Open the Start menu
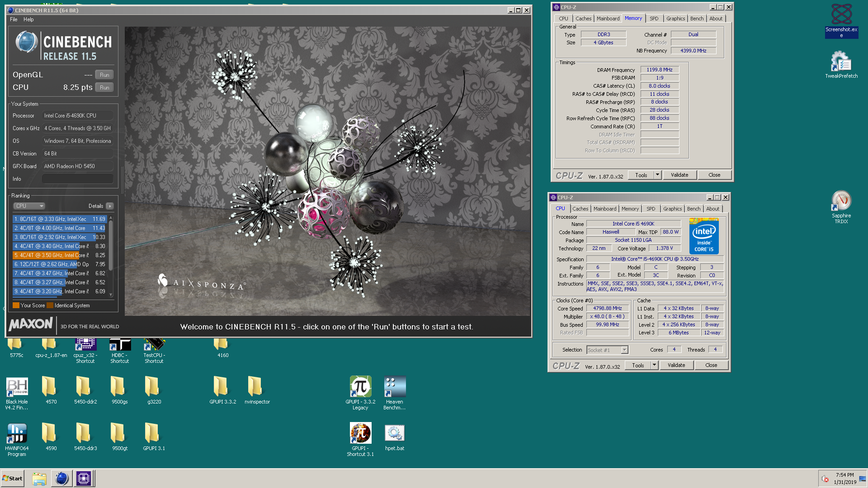This screenshot has height=488, width=868. coord(13,479)
